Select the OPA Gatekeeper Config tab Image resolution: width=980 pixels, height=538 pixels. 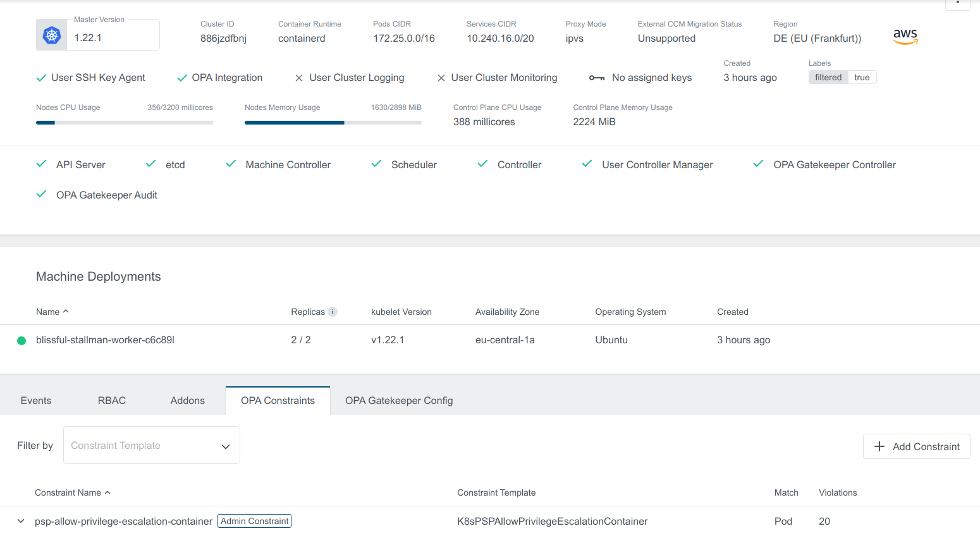click(x=399, y=400)
